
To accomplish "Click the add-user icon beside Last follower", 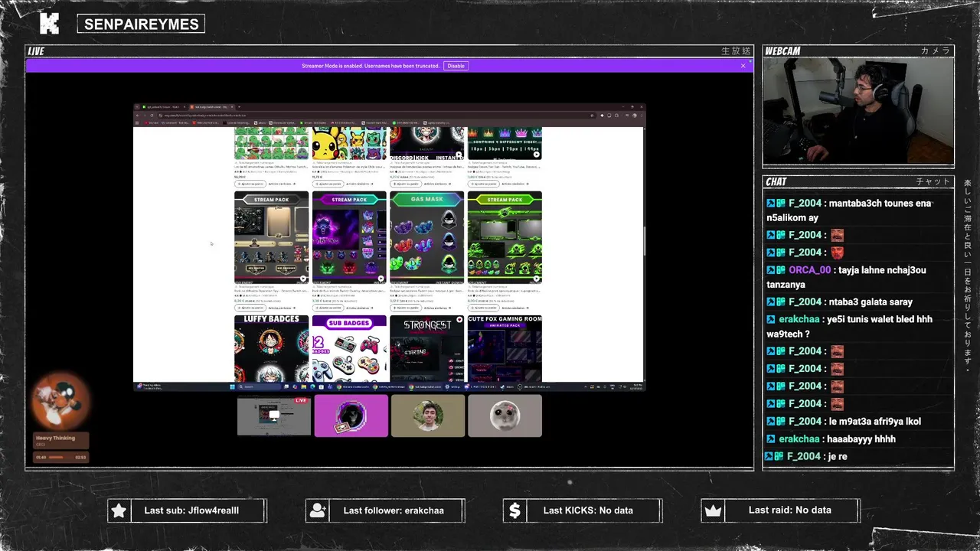I will point(317,510).
